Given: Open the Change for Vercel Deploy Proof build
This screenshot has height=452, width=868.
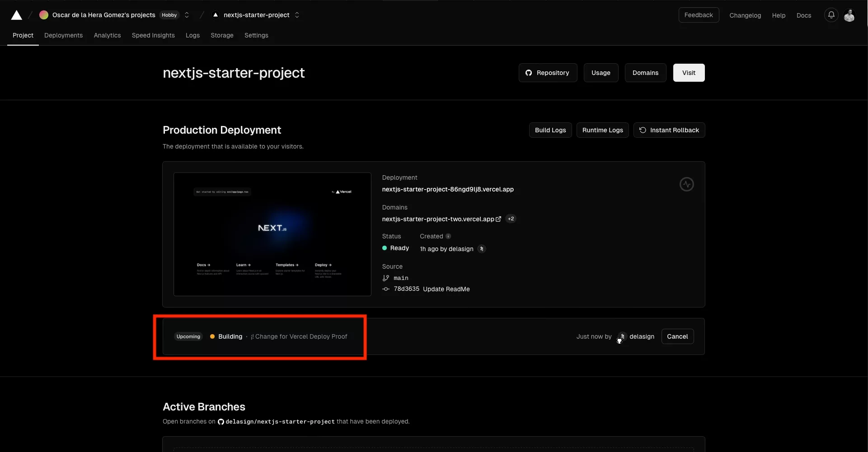Looking at the screenshot, I should (x=299, y=336).
